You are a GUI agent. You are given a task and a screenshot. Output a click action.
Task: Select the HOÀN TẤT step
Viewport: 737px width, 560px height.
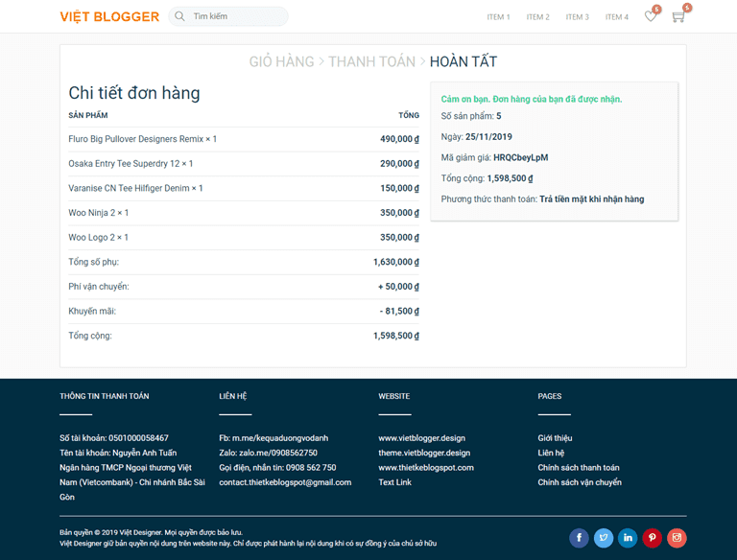tap(464, 61)
